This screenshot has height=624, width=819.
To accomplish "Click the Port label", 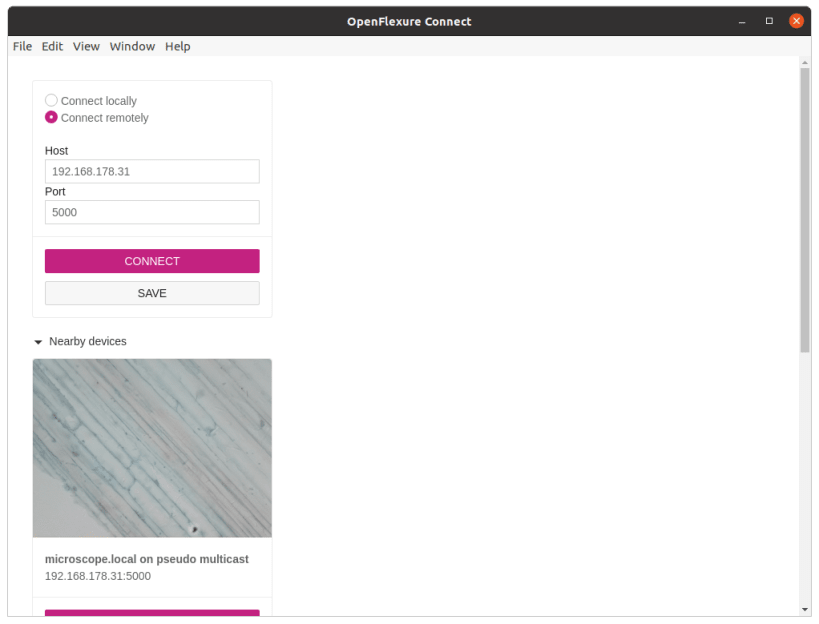I will click(55, 191).
